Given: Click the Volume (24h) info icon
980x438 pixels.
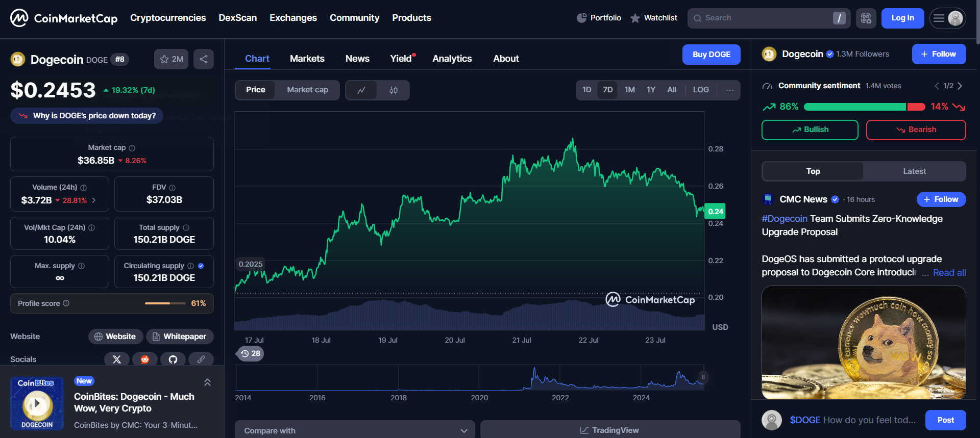Looking at the screenshot, I should pos(83,188).
